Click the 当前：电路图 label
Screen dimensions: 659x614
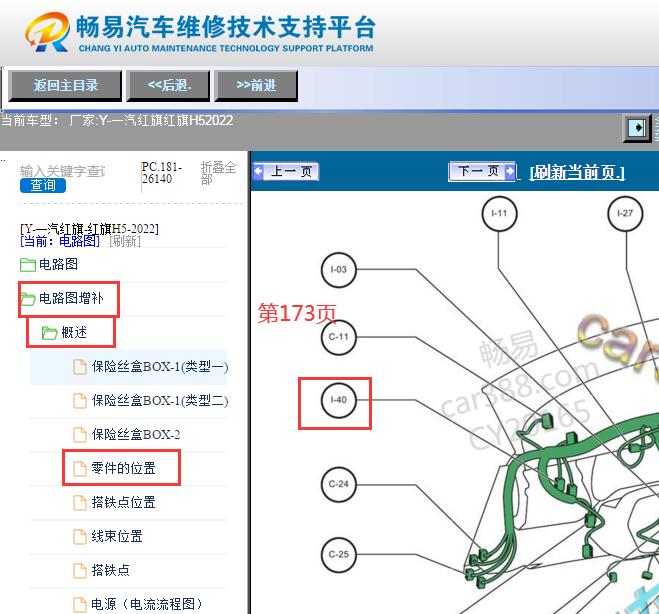(60, 241)
